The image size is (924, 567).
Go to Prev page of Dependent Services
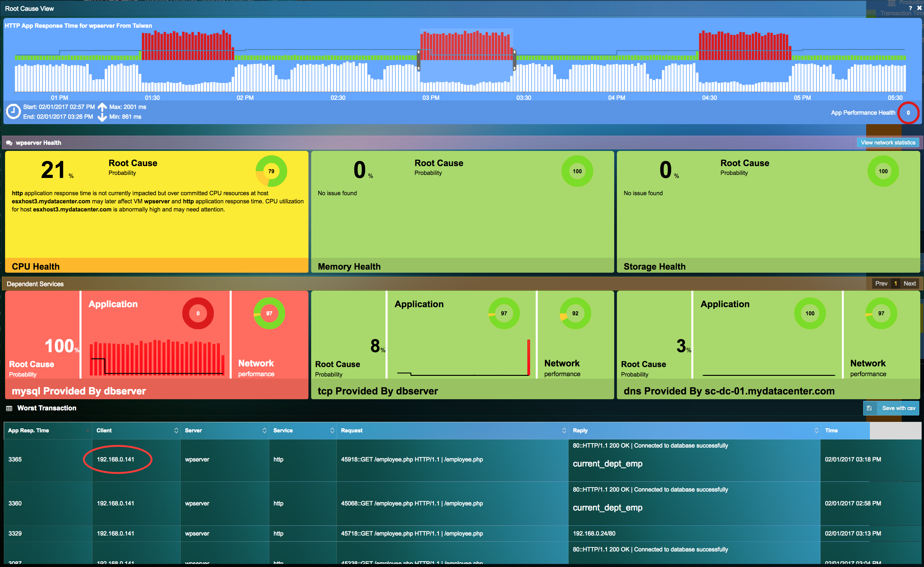pos(881,283)
